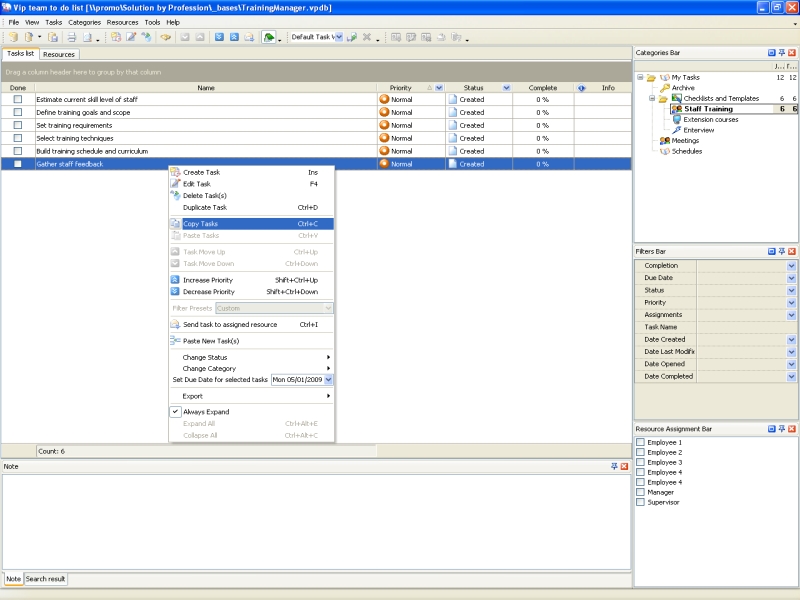Click the Meetings people icon in categories
The width and height of the screenshot is (800, 600).
click(664, 141)
